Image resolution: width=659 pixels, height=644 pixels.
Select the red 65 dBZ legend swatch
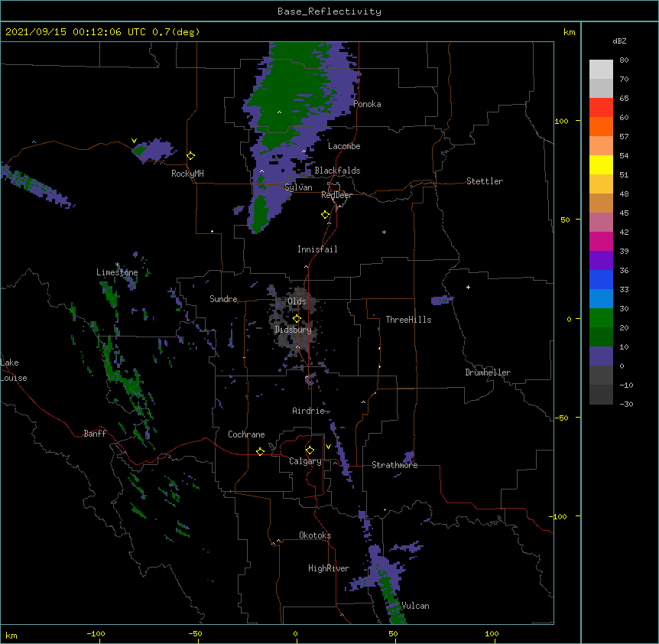pyautogui.click(x=601, y=107)
